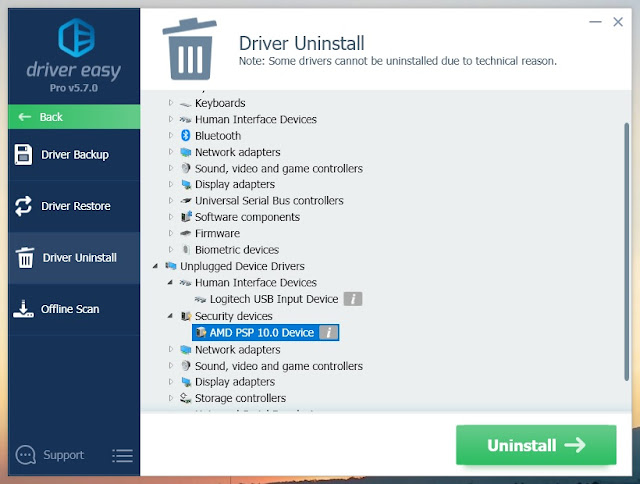Click the Support speech bubble icon
The image size is (640, 484).
coord(25,455)
